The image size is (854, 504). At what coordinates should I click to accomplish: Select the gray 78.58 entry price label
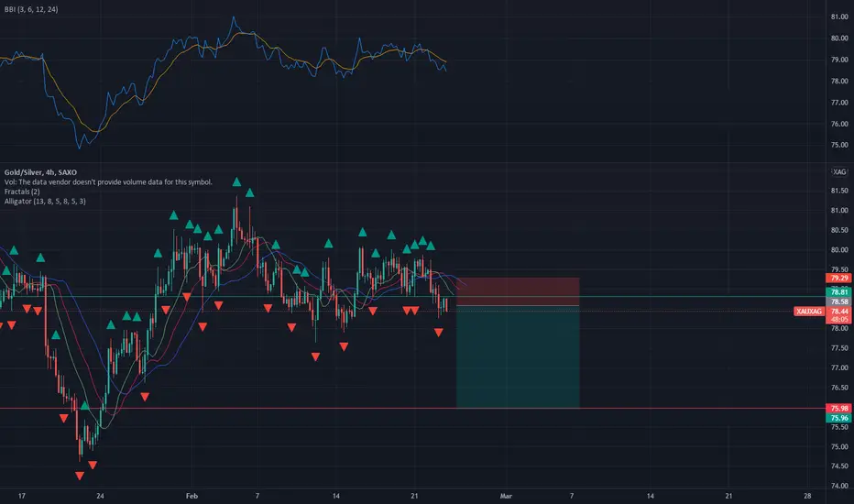coord(839,301)
